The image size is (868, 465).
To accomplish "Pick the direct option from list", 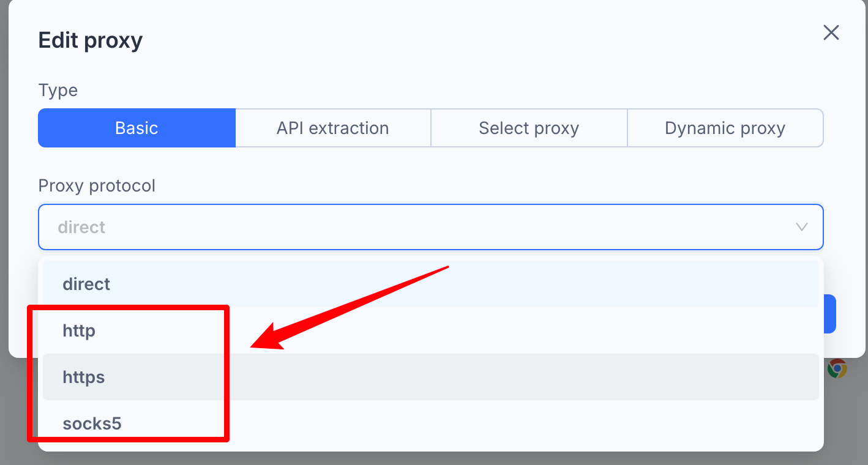I will tap(431, 284).
